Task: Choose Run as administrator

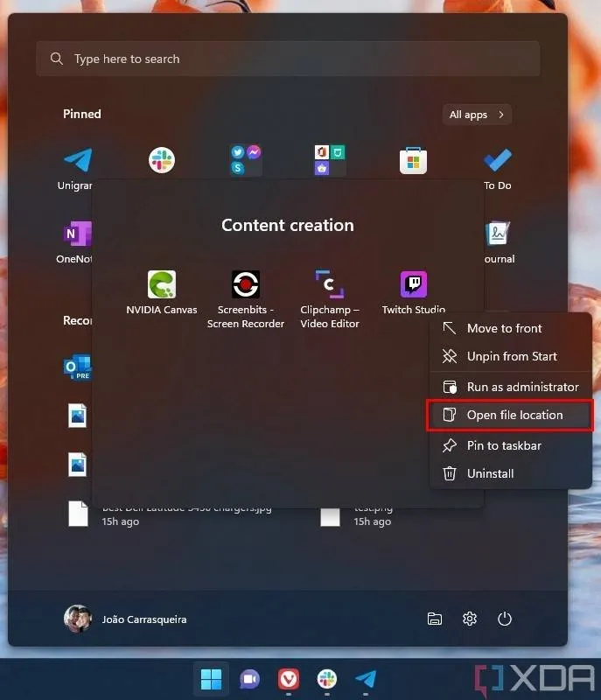Action: [x=511, y=387]
